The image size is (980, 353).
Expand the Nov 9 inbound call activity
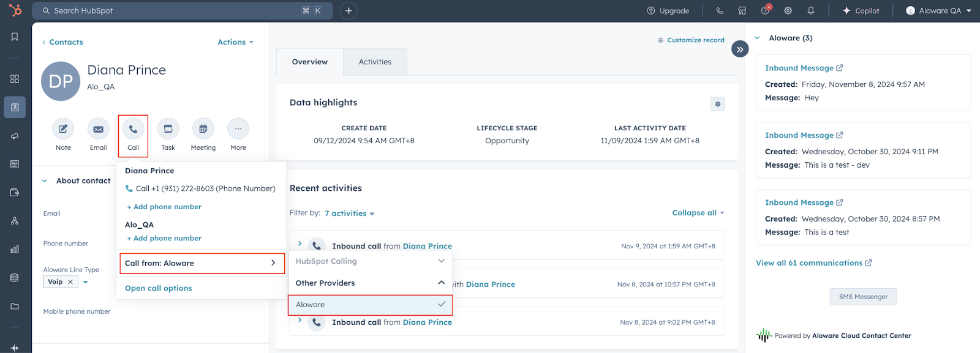pyautogui.click(x=300, y=243)
